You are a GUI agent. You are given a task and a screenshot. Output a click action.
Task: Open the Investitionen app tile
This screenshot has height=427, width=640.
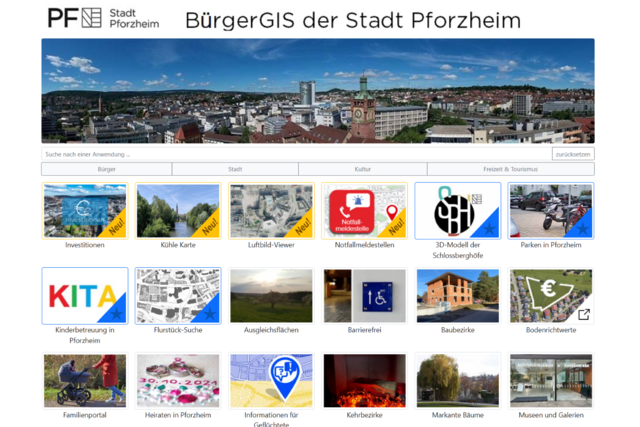pyautogui.click(x=85, y=211)
